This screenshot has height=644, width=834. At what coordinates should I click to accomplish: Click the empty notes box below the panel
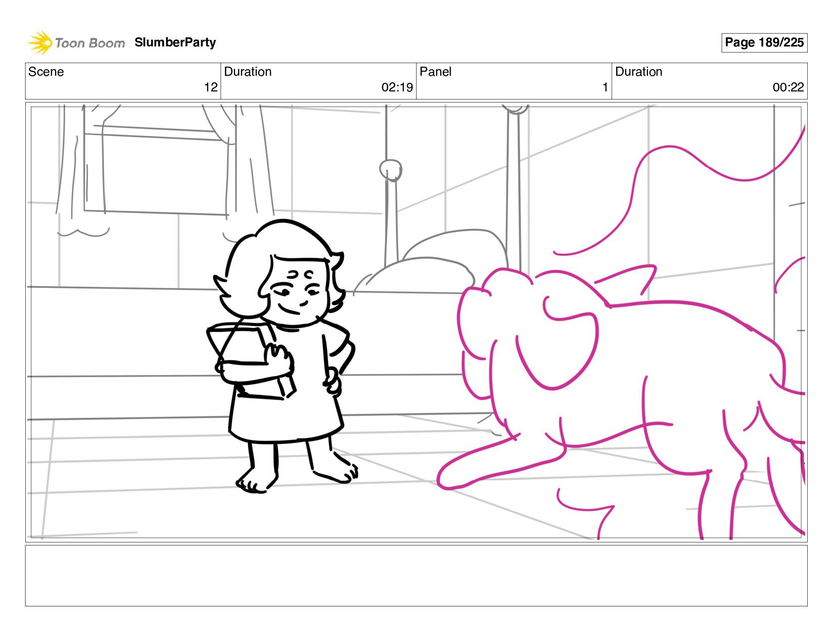coord(416,575)
